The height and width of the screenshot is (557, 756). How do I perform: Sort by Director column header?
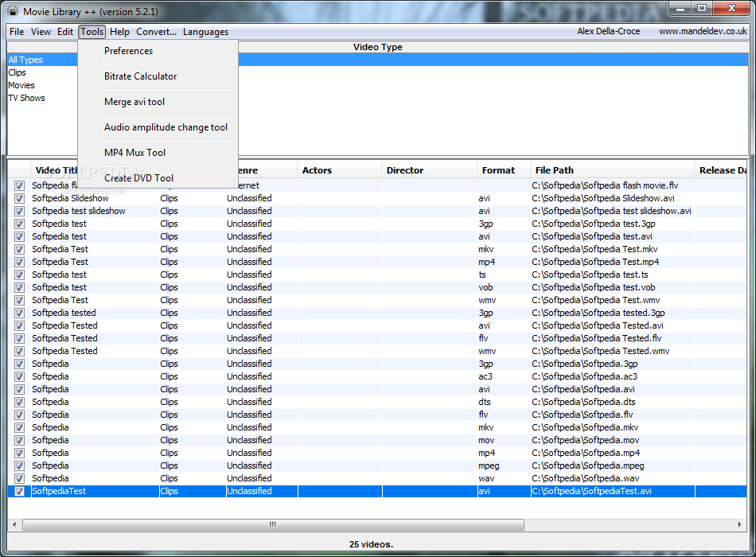[x=430, y=170]
